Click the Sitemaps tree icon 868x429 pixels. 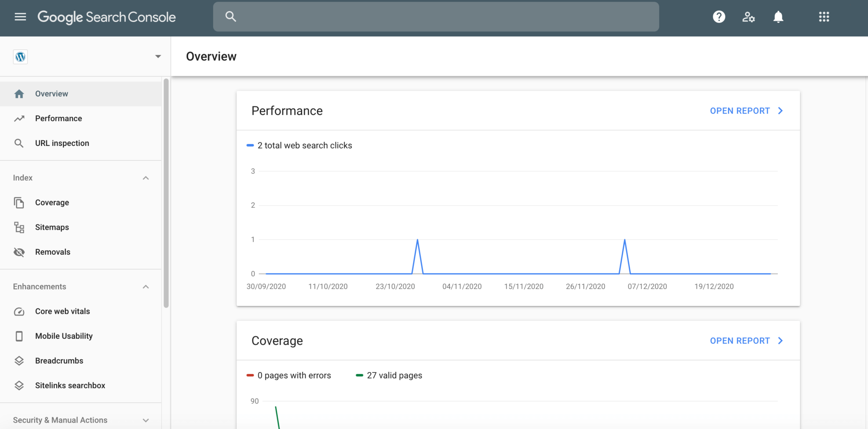pyautogui.click(x=19, y=227)
